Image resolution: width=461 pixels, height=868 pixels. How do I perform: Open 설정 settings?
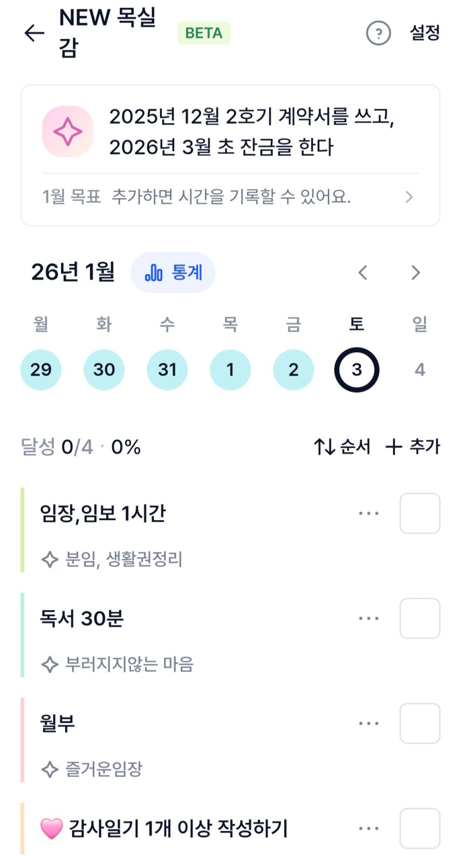tap(425, 33)
